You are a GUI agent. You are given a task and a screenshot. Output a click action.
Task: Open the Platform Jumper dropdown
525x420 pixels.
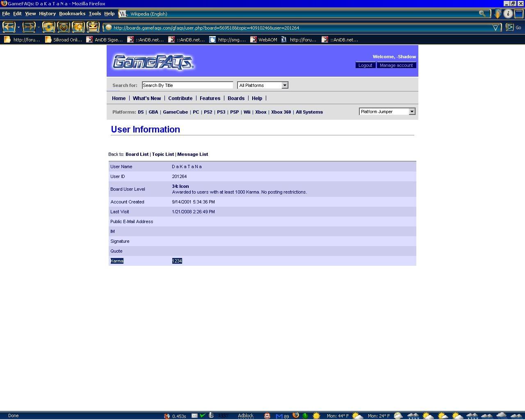(387, 112)
